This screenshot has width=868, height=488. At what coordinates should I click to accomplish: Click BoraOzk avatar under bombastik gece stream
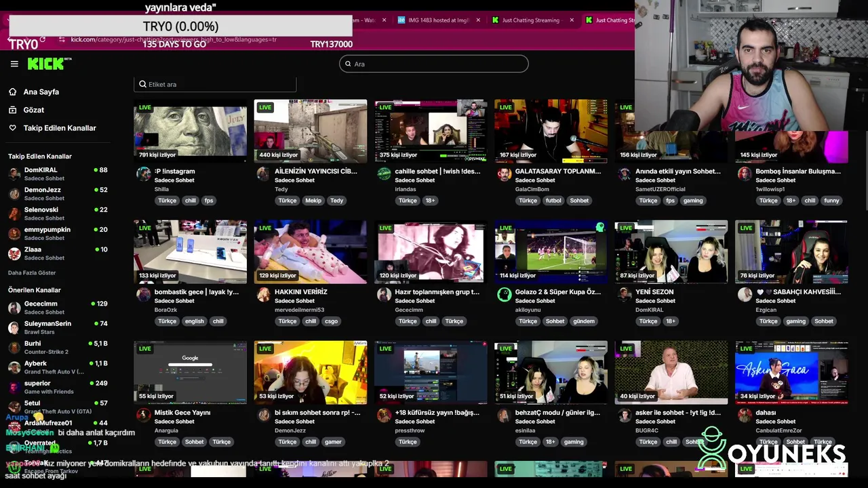point(143,294)
